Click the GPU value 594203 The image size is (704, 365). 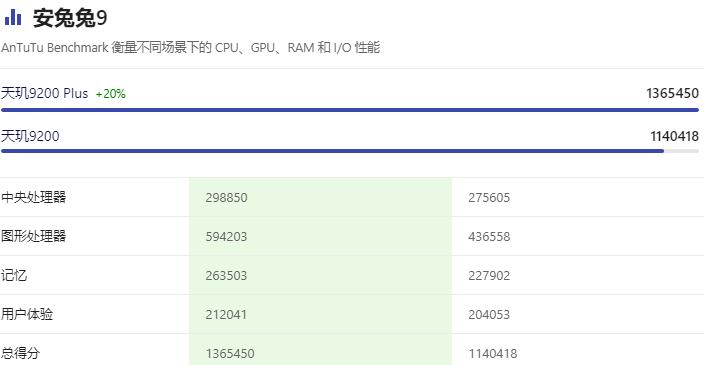click(x=226, y=237)
